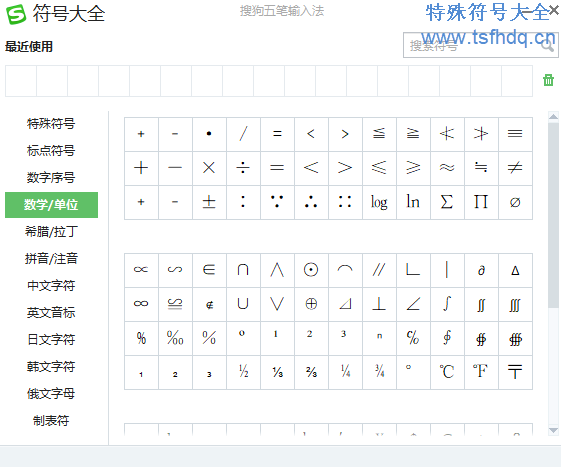Insert the one-third fraction ⅓
561x467 pixels.
point(277,372)
